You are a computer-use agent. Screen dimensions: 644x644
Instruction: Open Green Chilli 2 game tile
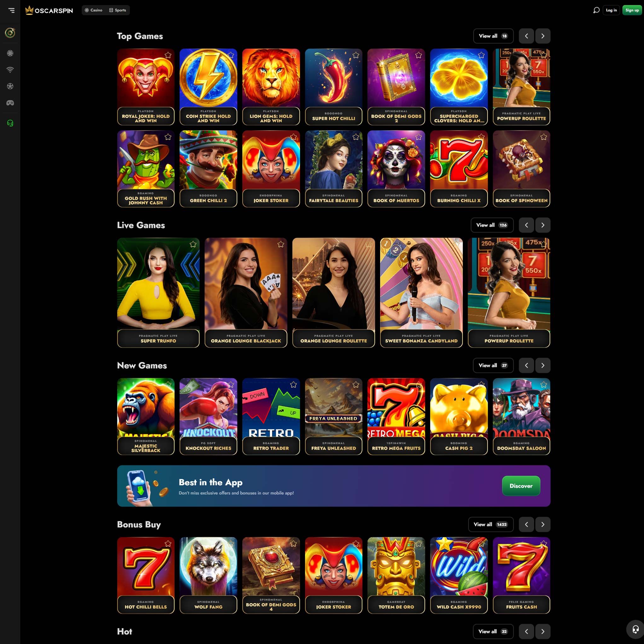pyautogui.click(x=208, y=169)
